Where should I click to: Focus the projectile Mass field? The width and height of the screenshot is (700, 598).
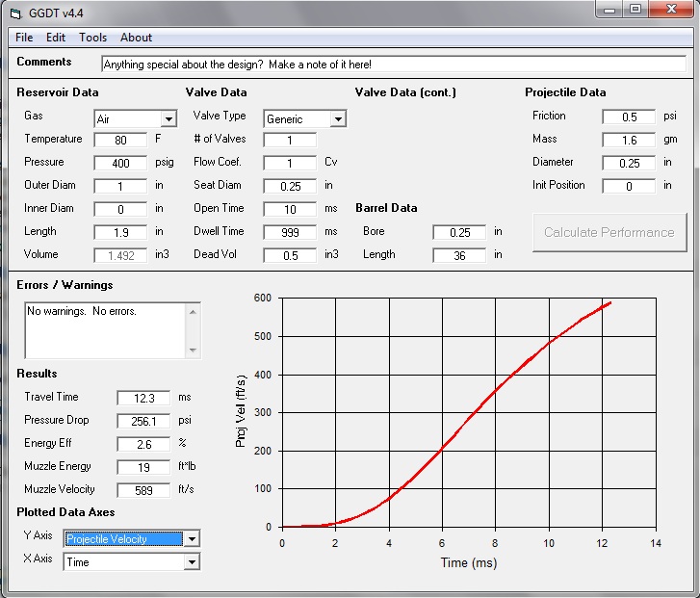tap(628, 140)
